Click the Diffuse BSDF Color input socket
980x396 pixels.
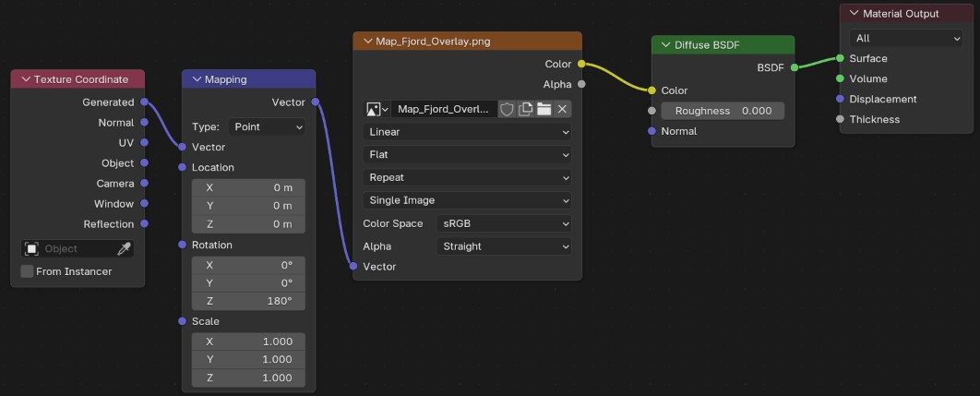pyautogui.click(x=651, y=90)
